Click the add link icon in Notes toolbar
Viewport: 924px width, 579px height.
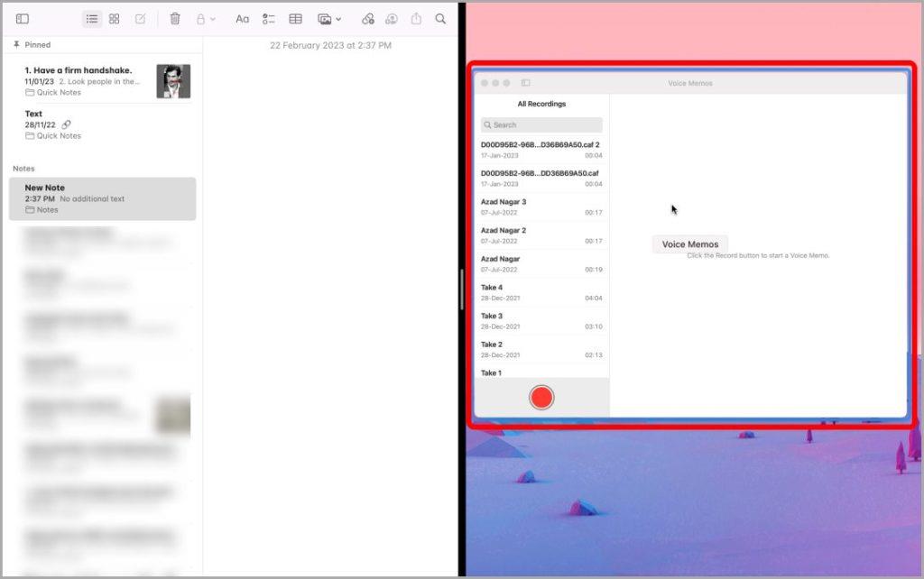(x=368, y=19)
